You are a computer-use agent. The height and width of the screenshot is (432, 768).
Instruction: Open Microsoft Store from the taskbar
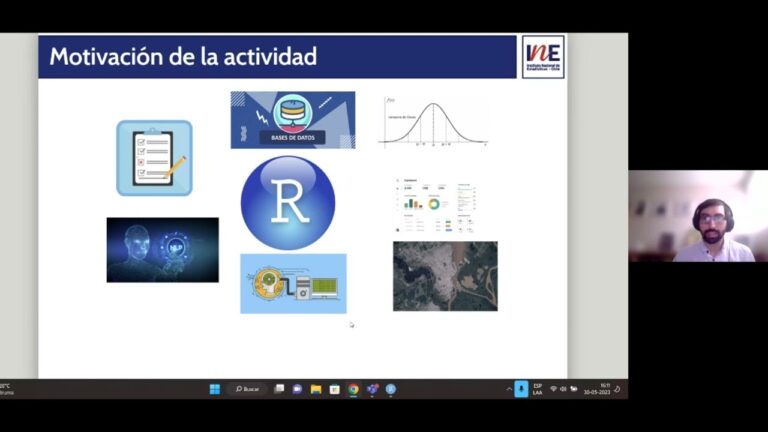tap(335, 389)
